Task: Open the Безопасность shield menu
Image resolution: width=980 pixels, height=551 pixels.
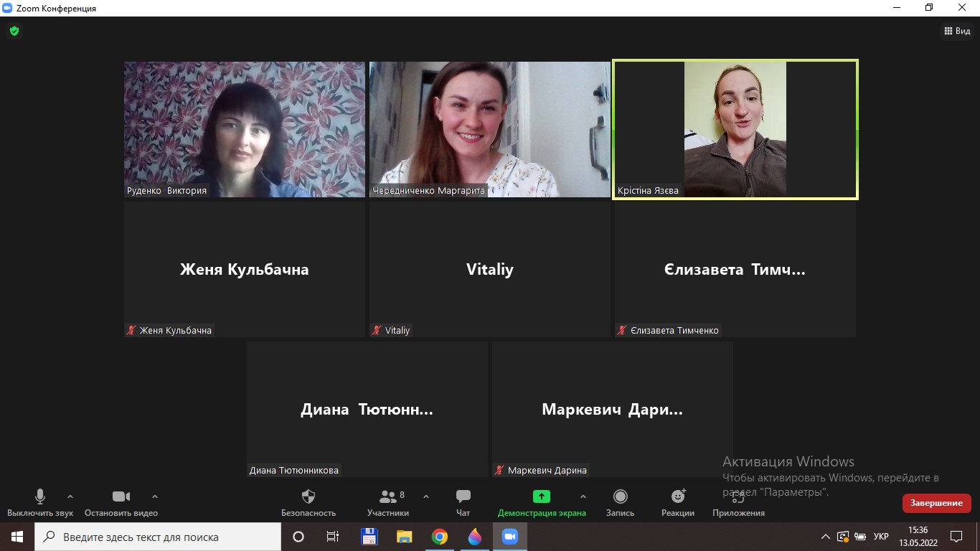Action: [x=308, y=503]
